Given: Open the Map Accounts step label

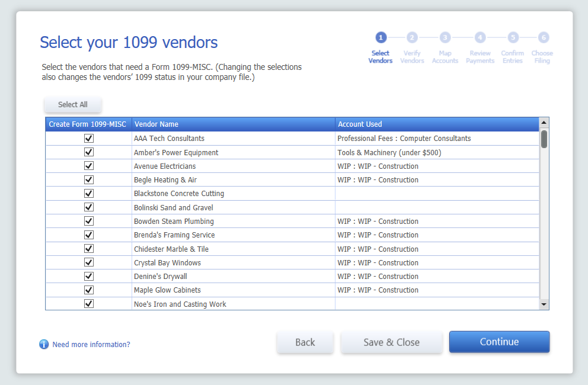Looking at the screenshot, I should point(445,57).
